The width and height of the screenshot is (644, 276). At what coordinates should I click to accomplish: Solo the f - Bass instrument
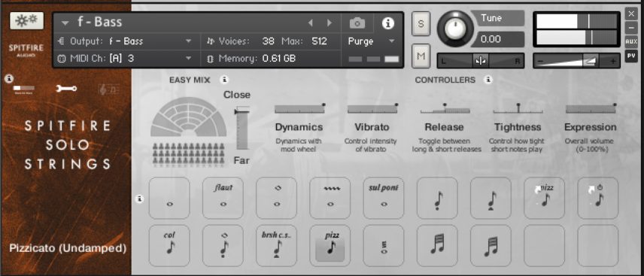(421, 24)
